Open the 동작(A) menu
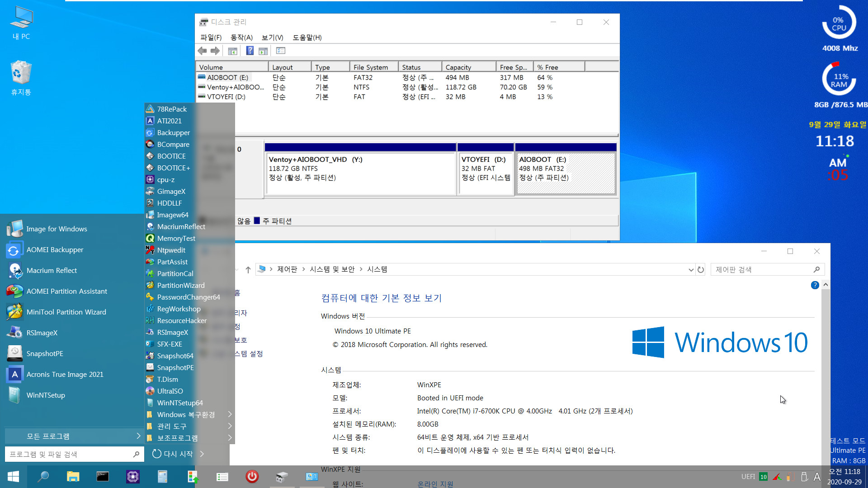Screen dimensions: 868x488 point(241,38)
